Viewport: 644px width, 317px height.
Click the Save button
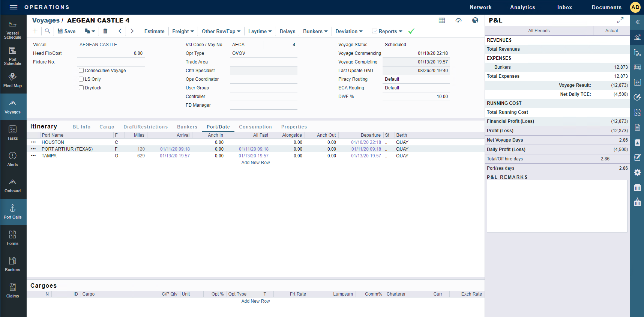click(x=66, y=32)
